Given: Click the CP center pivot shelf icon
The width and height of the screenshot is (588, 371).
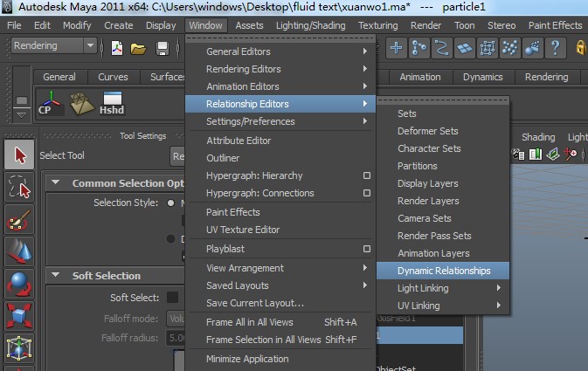Looking at the screenshot, I should [x=51, y=103].
